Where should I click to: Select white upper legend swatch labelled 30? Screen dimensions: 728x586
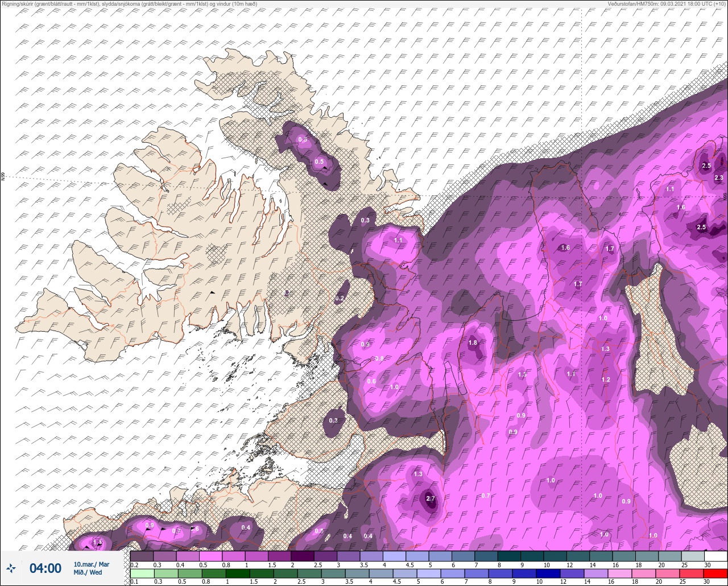tap(715, 556)
